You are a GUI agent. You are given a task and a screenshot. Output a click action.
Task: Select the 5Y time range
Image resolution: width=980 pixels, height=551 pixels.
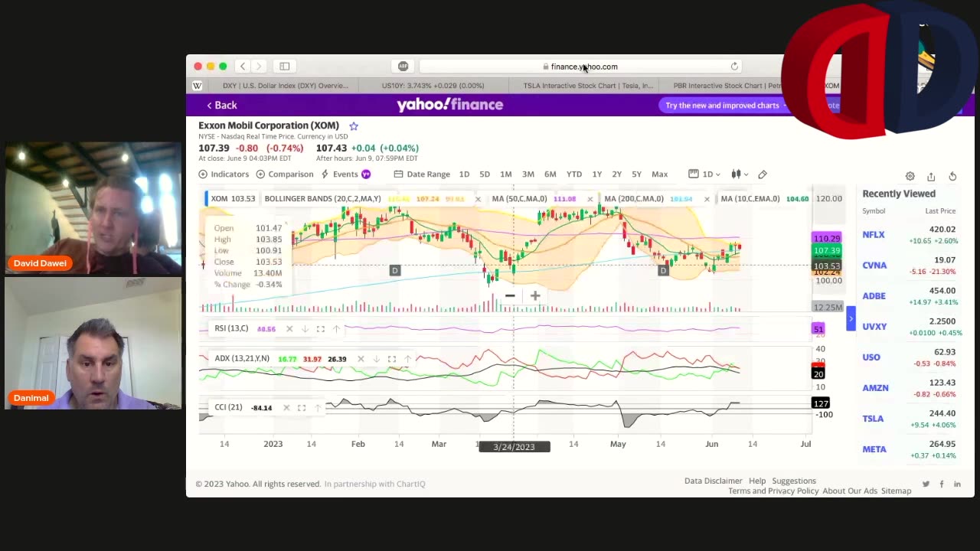tap(637, 174)
